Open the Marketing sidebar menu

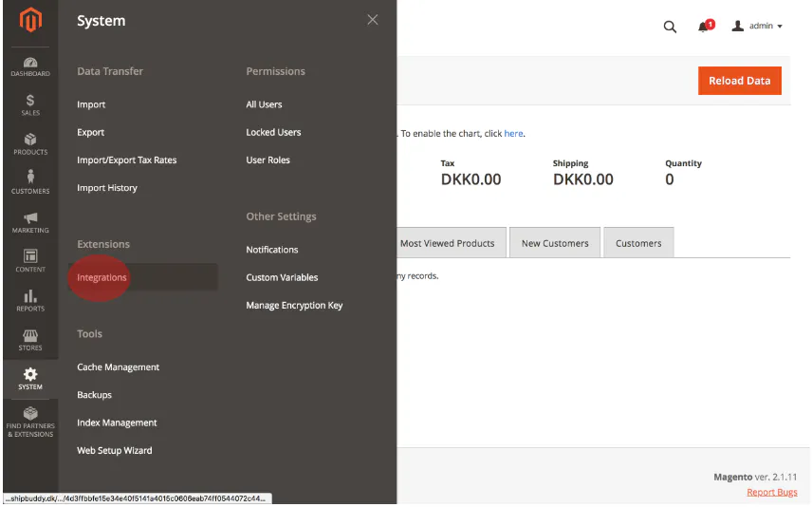click(30, 222)
